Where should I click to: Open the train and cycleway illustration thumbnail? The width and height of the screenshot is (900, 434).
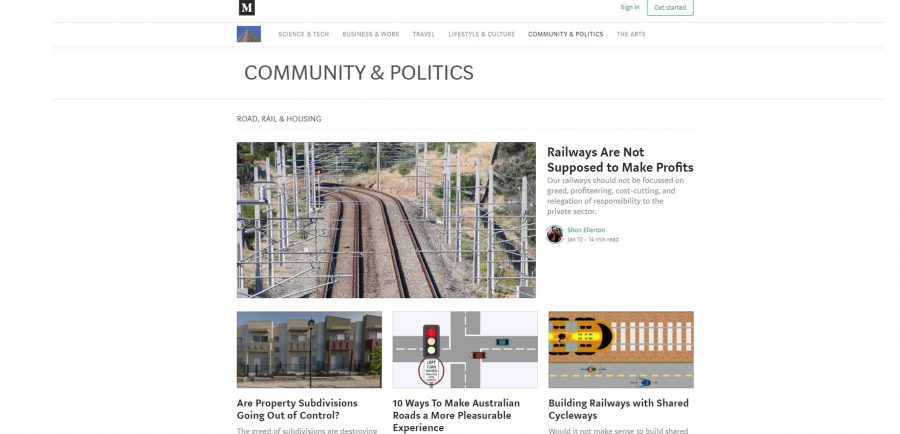click(621, 350)
